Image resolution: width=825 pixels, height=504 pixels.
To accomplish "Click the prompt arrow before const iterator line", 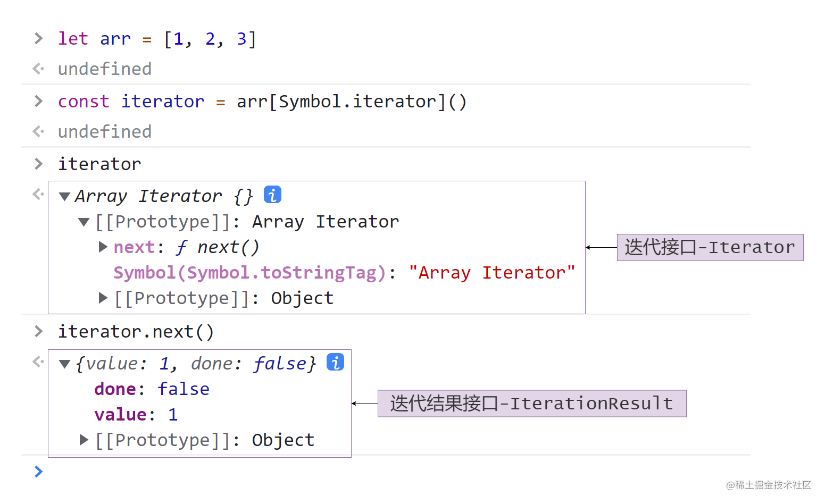I will [38, 101].
